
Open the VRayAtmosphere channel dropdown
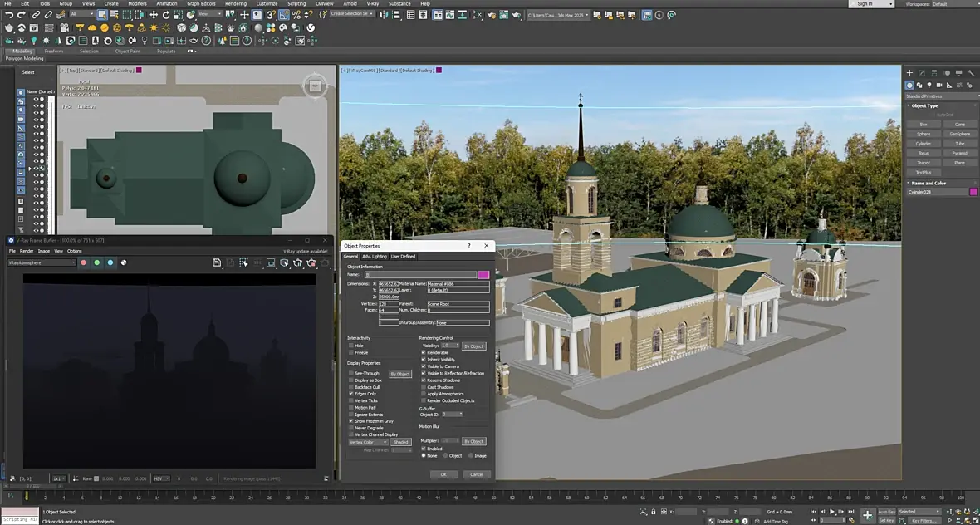(x=42, y=262)
